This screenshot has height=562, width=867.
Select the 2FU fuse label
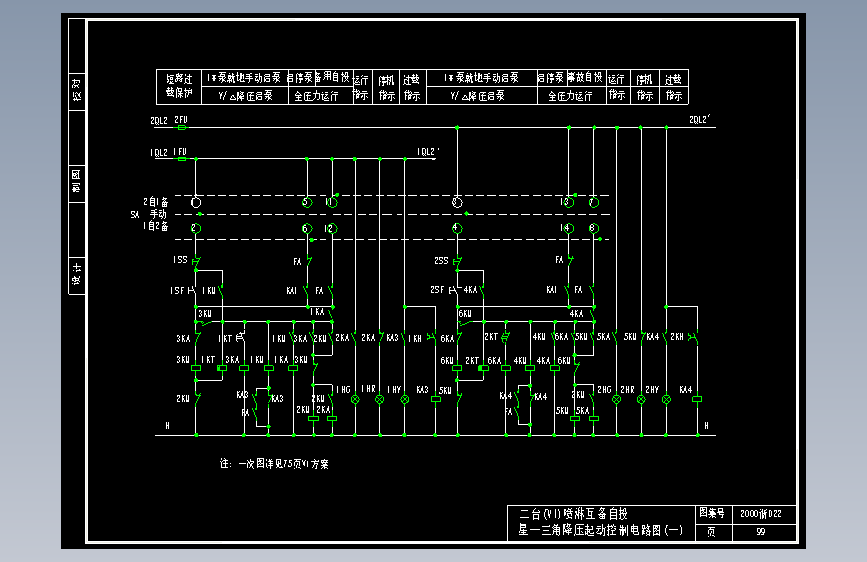tap(181, 119)
